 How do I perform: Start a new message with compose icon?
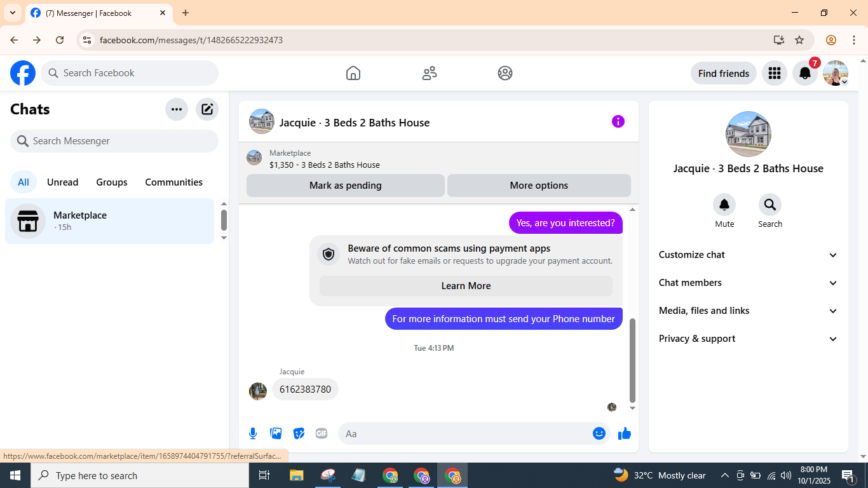pyautogui.click(x=207, y=109)
